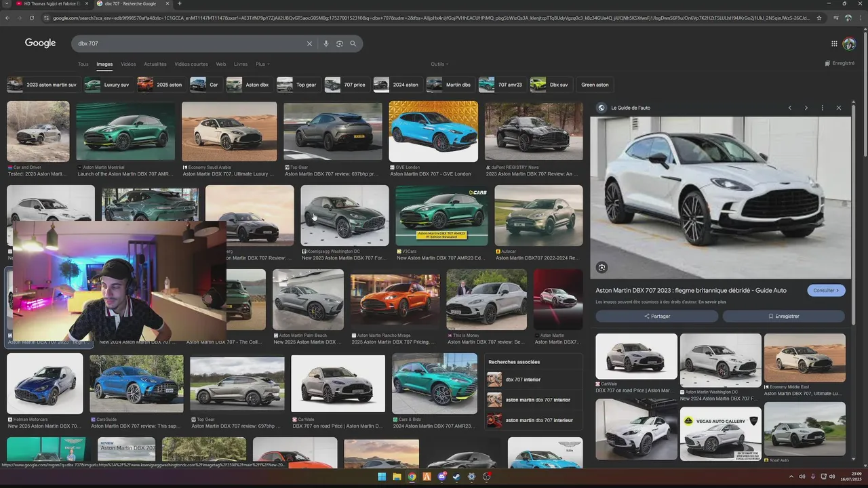Viewport: 868px width, 488px height.
Task: Click the browser address bar URL
Action: point(431,18)
